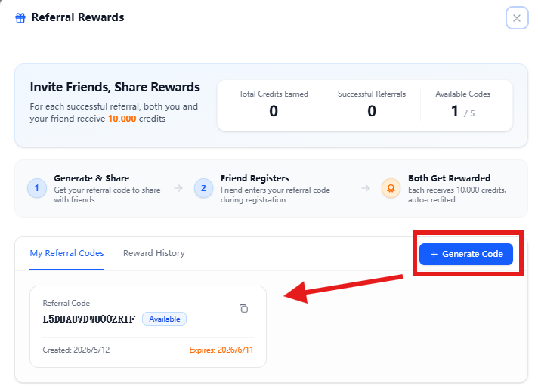Click the Generate Code button

coord(466,254)
